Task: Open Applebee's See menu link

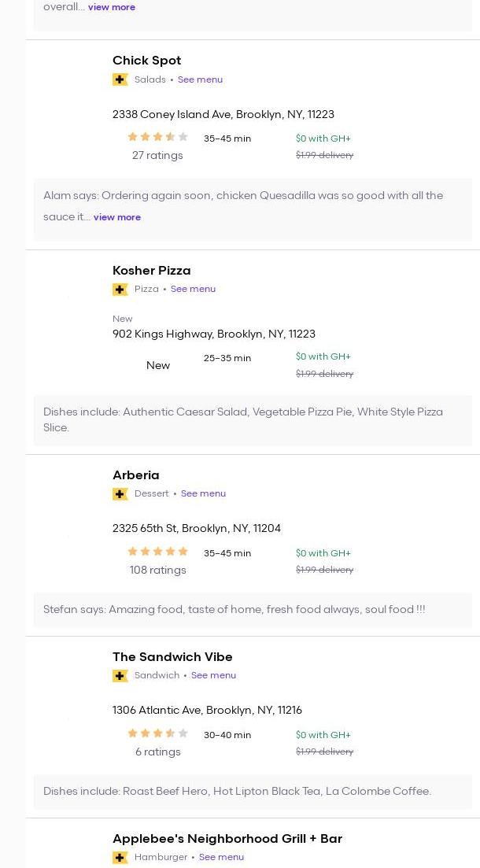Action: [221, 857]
